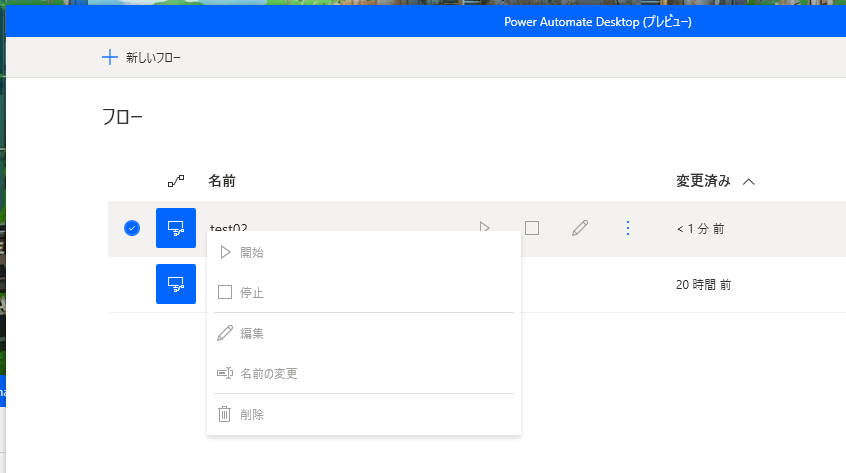846x473 pixels.
Task: Select 開始 in the context menu
Action: pos(364,252)
